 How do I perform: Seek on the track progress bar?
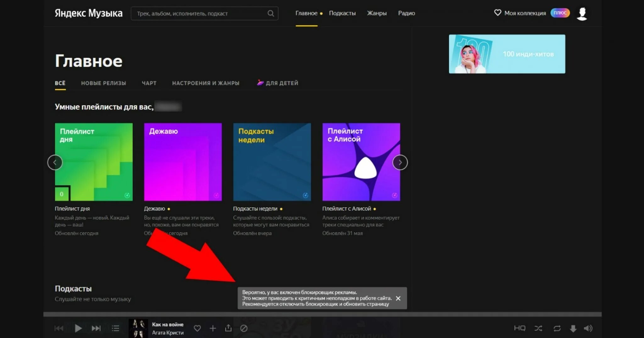click(322, 314)
